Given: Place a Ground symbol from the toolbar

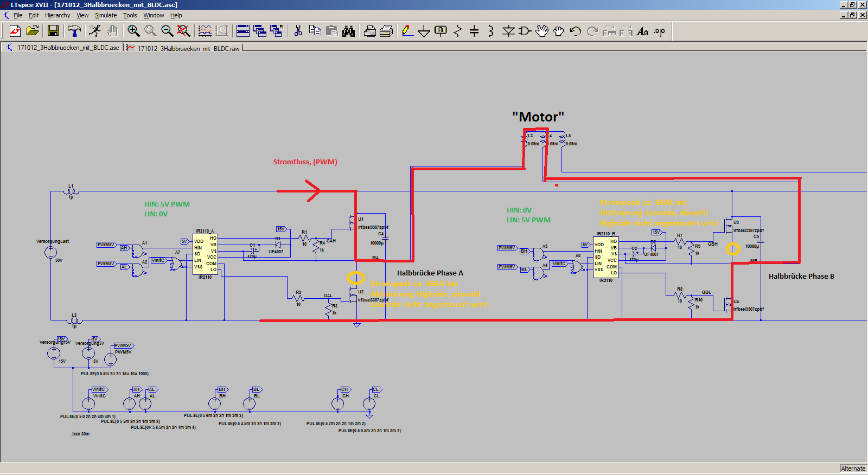Looking at the screenshot, I should (424, 31).
